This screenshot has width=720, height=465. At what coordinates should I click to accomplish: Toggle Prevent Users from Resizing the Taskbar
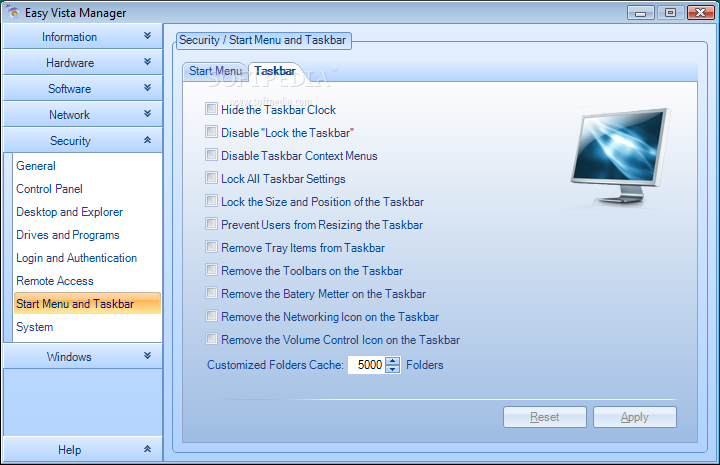(211, 224)
